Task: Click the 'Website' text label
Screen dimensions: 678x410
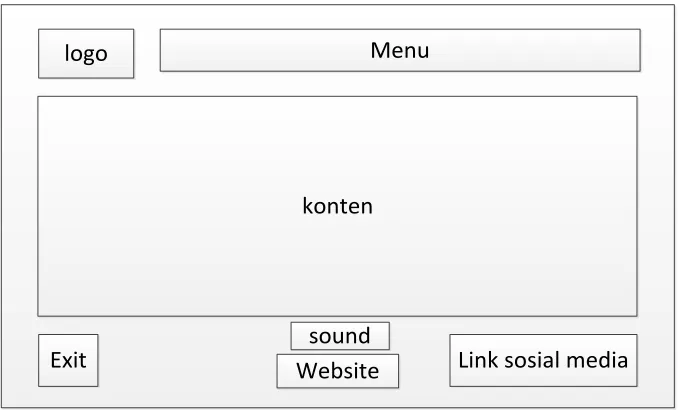Action: pyautogui.click(x=338, y=371)
